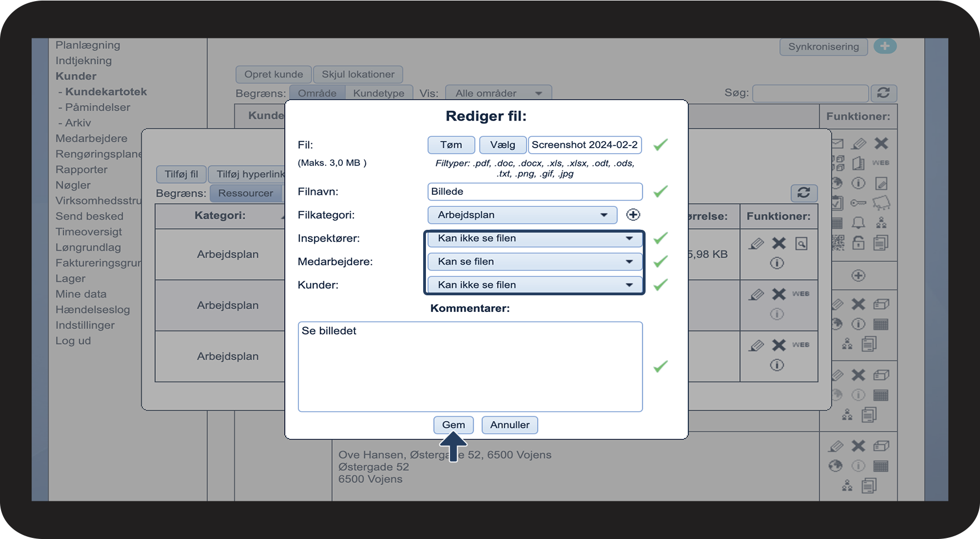Viewport: 980px width, 539px height.
Task: Click the Tøm button to clear the file
Action: pos(451,145)
